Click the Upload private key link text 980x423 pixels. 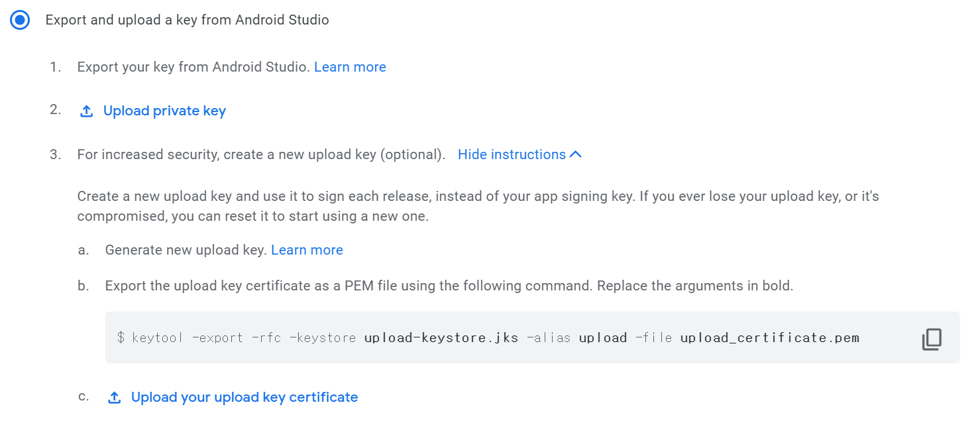tap(164, 111)
